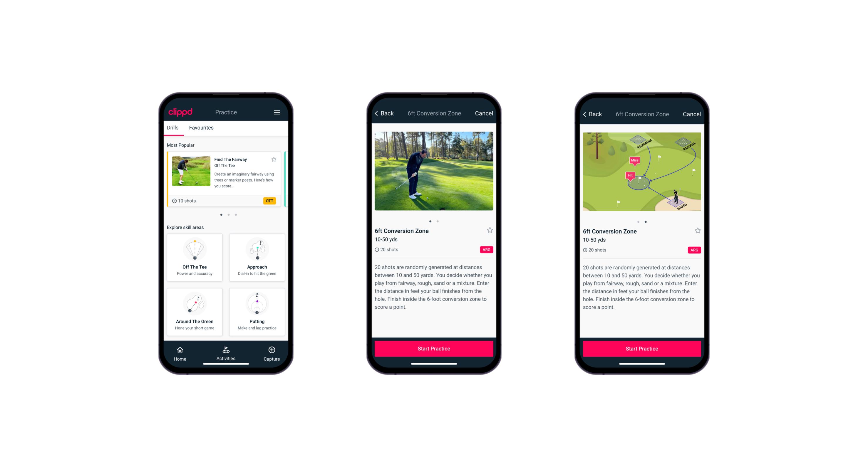Tap Start Practice button on drill
868x467 pixels.
tap(434, 348)
